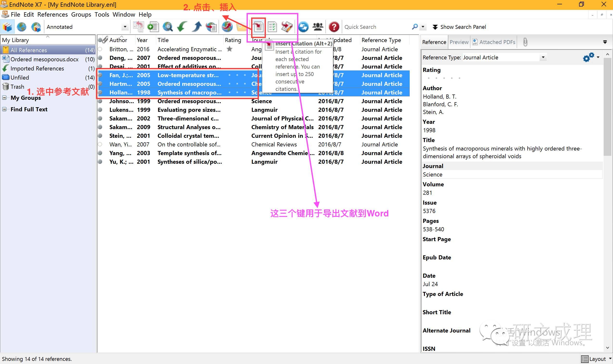This screenshot has height=364, width=613.
Task: Open the Reference Type dropdown
Action: pyautogui.click(x=543, y=57)
